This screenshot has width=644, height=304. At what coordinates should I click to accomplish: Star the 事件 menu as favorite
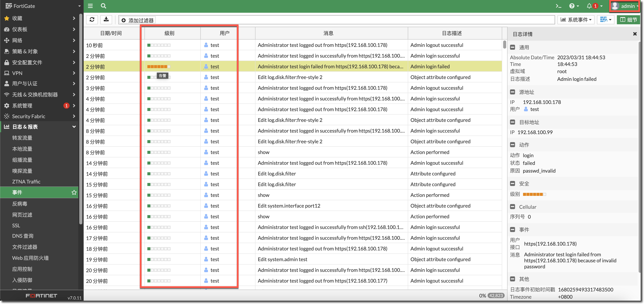point(74,192)
